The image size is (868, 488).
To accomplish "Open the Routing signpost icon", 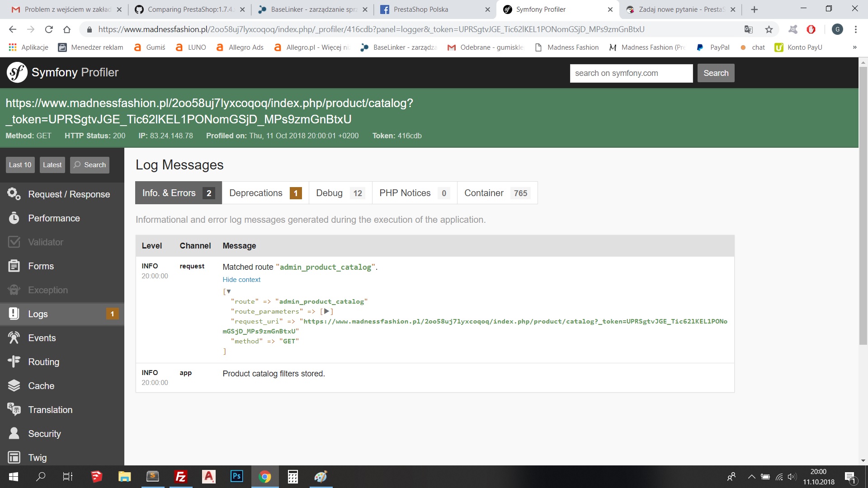I will 14,361.
